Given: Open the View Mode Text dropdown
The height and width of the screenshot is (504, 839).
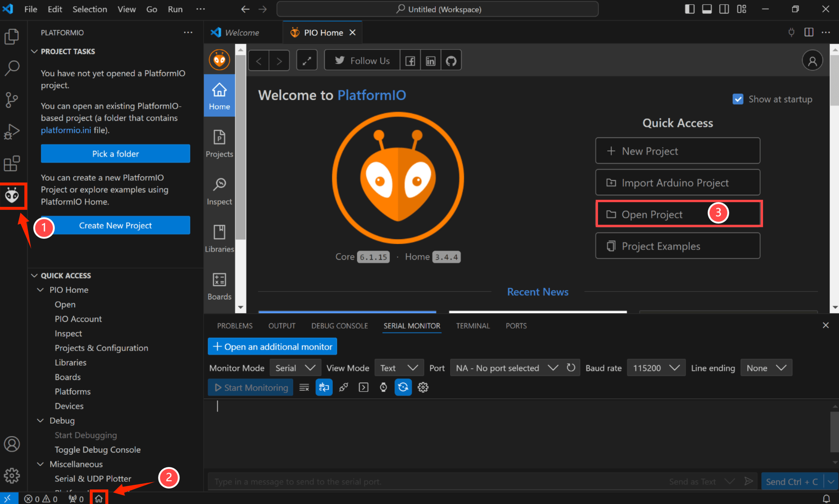Looking at the screenshot, I should [x=399, y=368].
